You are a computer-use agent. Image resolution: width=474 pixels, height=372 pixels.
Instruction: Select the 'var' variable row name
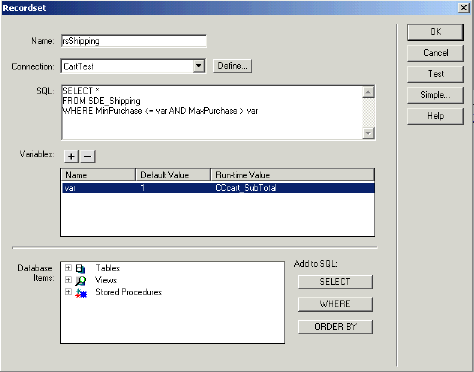[70, 188]
